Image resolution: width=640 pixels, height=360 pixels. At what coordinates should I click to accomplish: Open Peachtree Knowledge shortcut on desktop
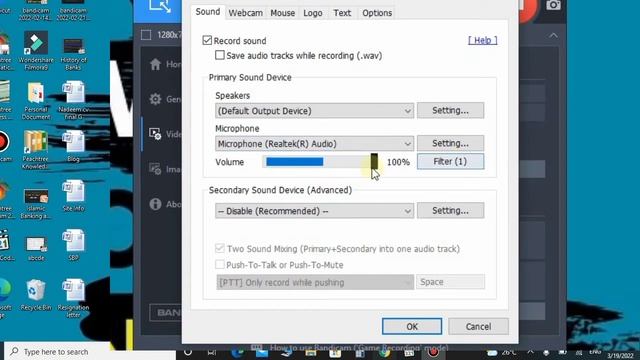(36, 150)
